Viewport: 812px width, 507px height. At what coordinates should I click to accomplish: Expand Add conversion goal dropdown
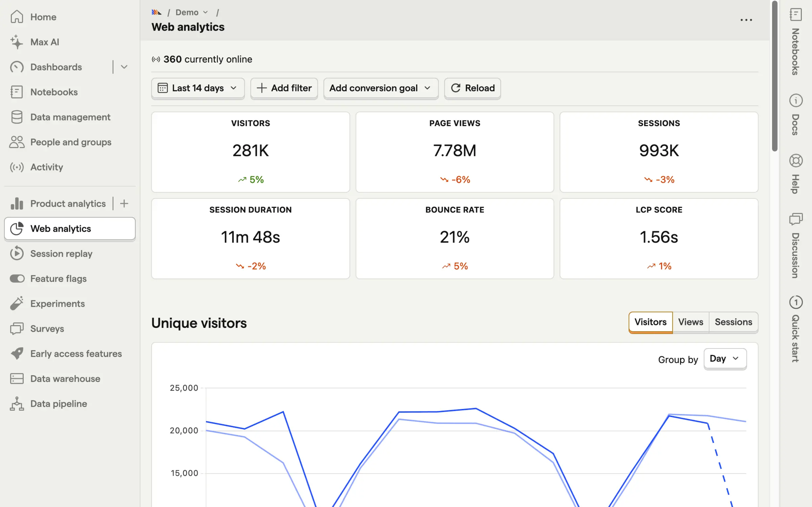[381, 88]
